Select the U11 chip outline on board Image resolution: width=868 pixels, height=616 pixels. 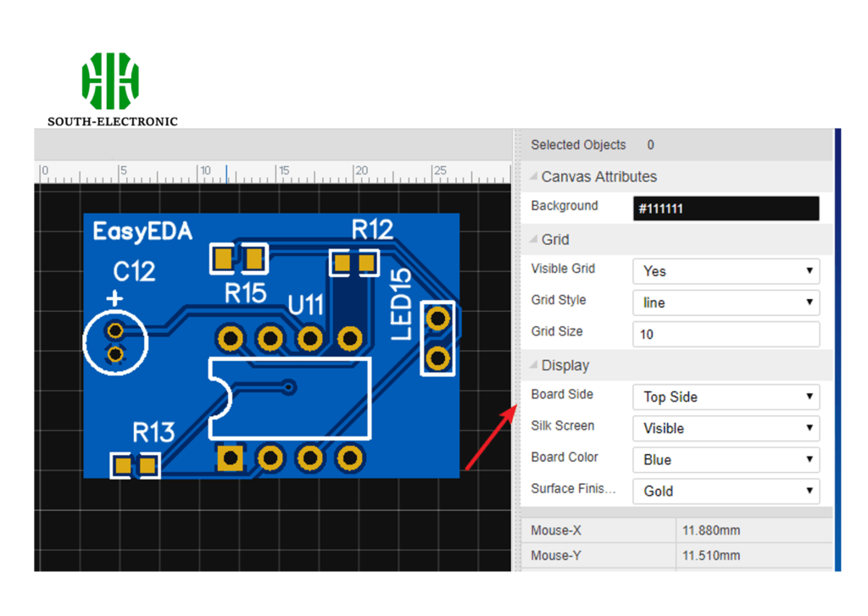coord(290,398)
